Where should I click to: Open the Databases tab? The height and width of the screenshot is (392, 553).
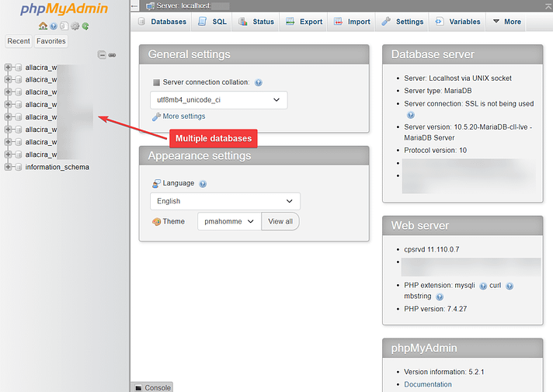click(x=162, y=22)
